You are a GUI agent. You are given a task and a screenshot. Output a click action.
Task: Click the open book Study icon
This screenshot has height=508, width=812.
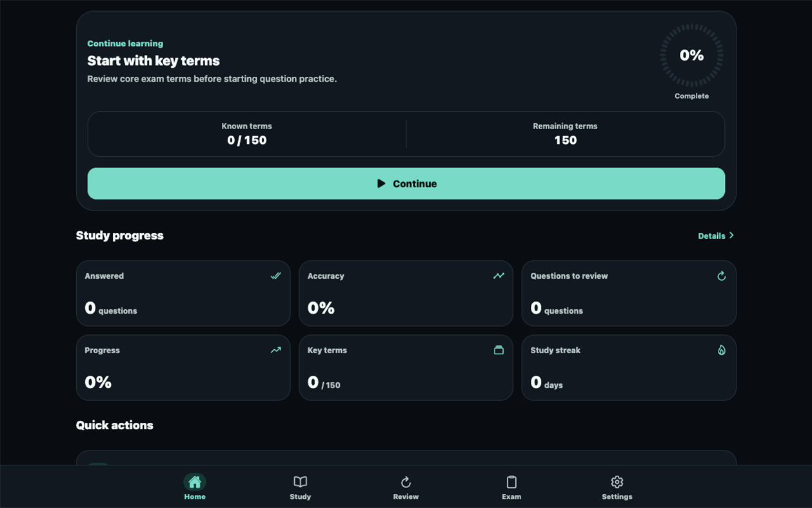[x=300, y=482]
